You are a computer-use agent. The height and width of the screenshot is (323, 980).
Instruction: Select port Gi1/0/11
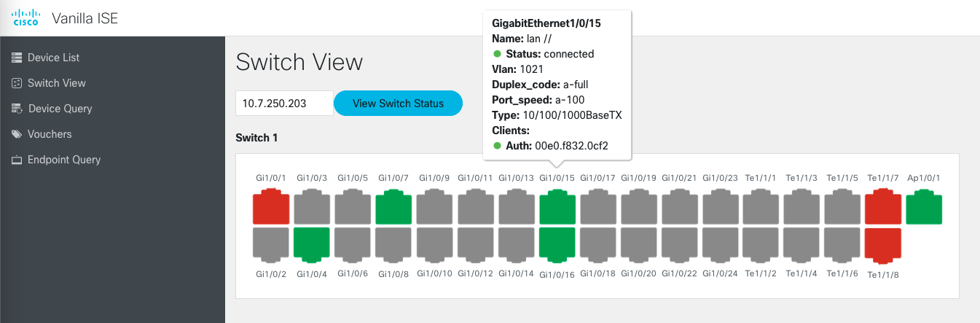(475, 206)
